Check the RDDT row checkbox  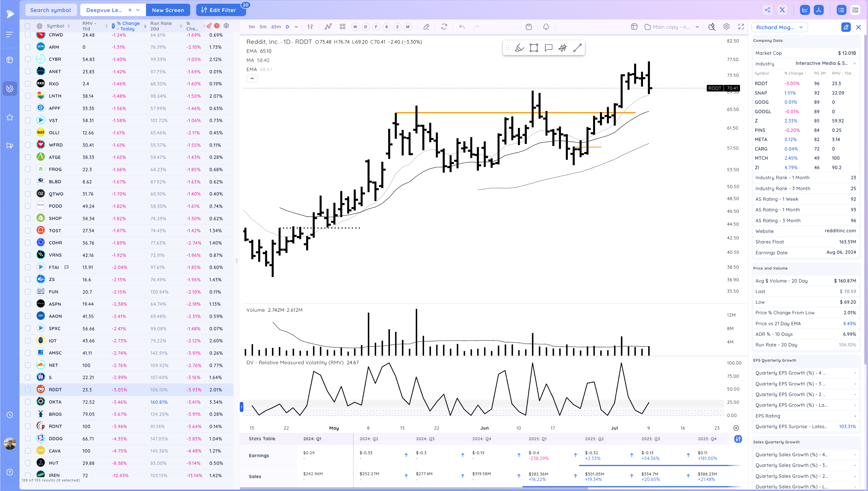click(x=28, y=390)
